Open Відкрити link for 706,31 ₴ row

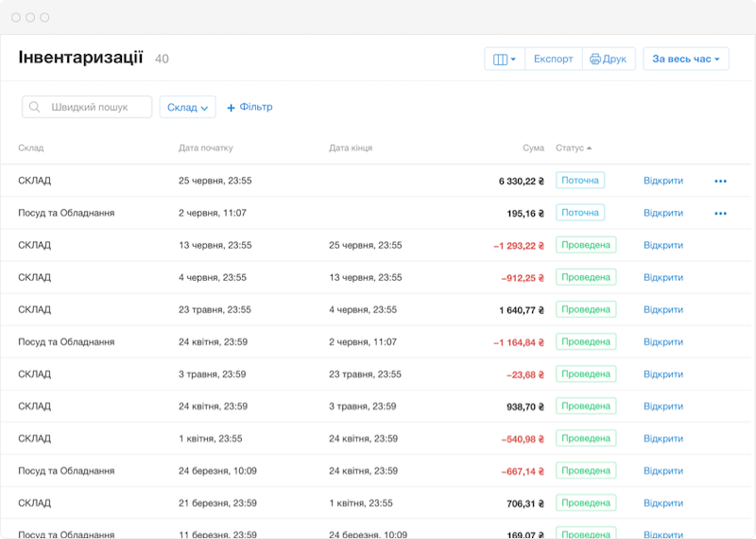pos(663,503)
